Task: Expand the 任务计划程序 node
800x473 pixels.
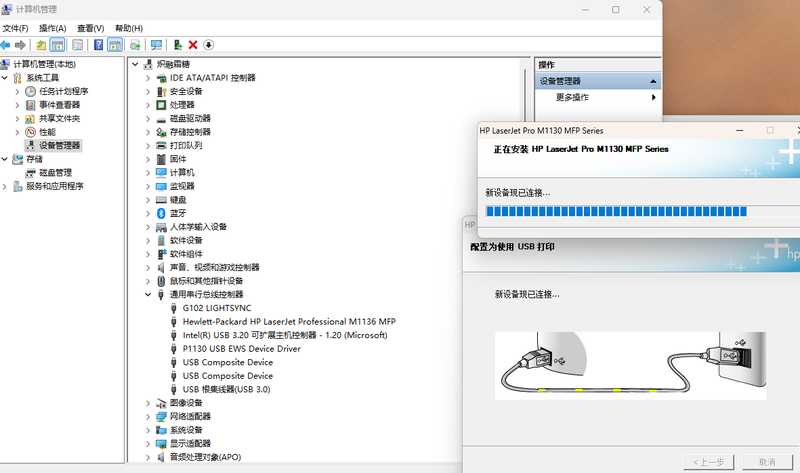Action: [x=17, y=91]
